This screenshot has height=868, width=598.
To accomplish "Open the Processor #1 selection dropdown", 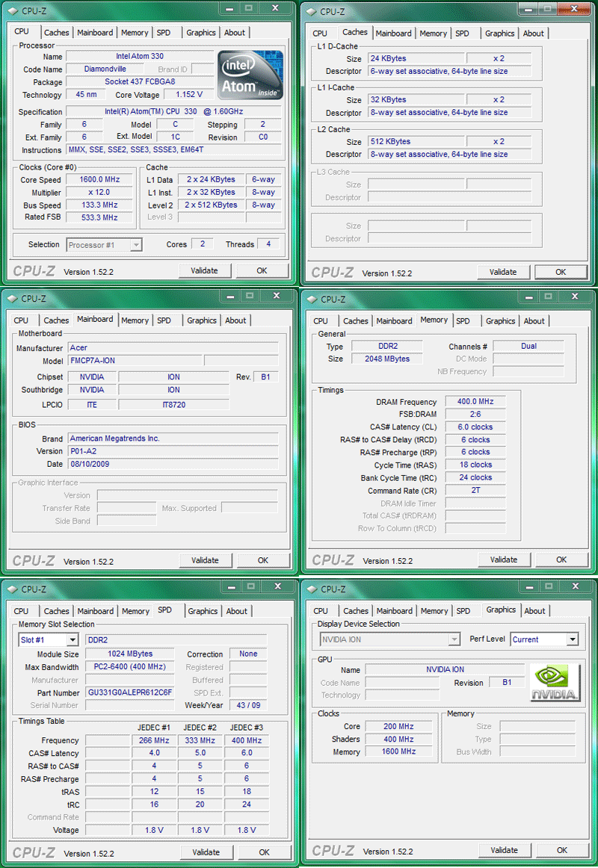I will [x=104, y=245].
